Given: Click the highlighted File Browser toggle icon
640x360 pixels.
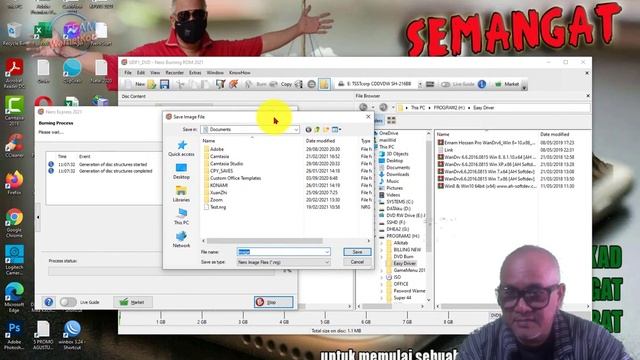Looking at the screenshot, I should 324,84.
